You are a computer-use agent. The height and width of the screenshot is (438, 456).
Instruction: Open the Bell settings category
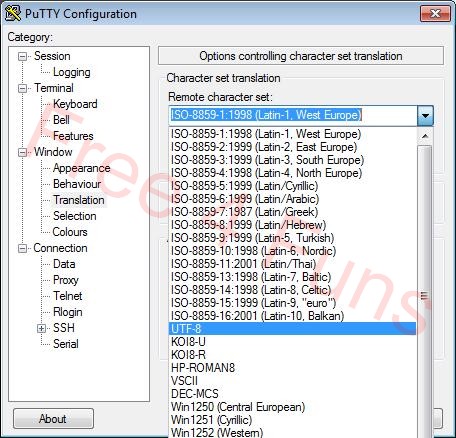tap(61, 120)
